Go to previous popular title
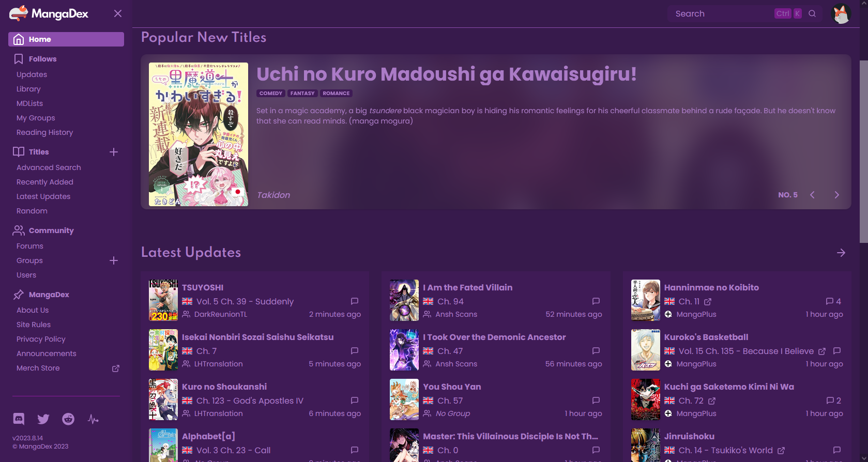Screen dimensions: 868x462 [x=812, y=195]
